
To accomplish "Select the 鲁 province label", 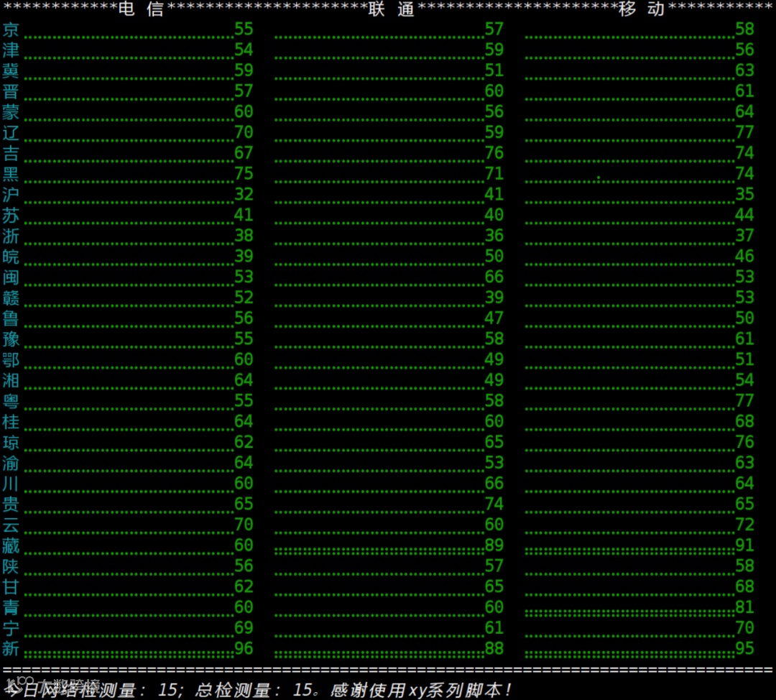I will click(11, 318).
